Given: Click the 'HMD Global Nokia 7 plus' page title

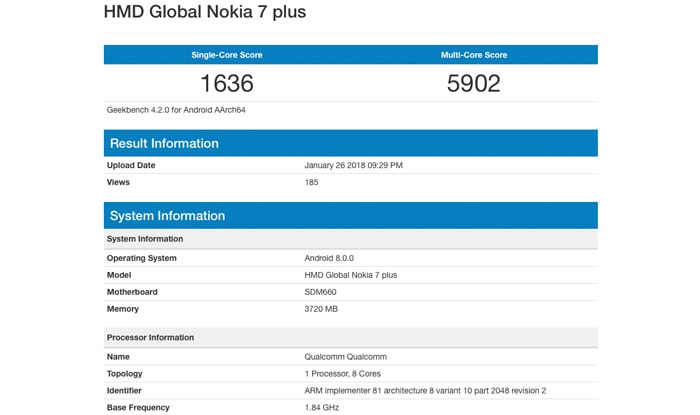Looking at the screenshot, I should click(205, 12).
